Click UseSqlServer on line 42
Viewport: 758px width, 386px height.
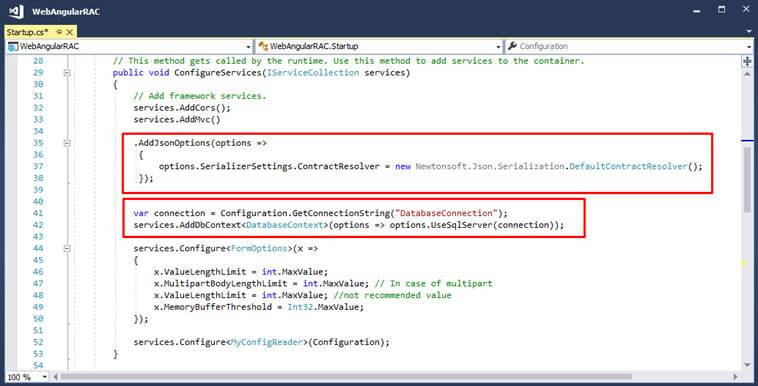pyautogui.click(x=461, y=225)
